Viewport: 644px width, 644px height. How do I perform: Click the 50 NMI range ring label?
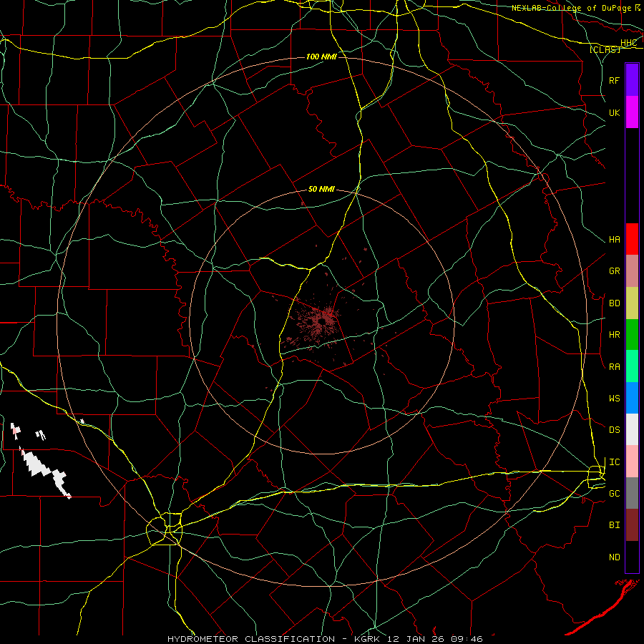click(x=321, y=190)
